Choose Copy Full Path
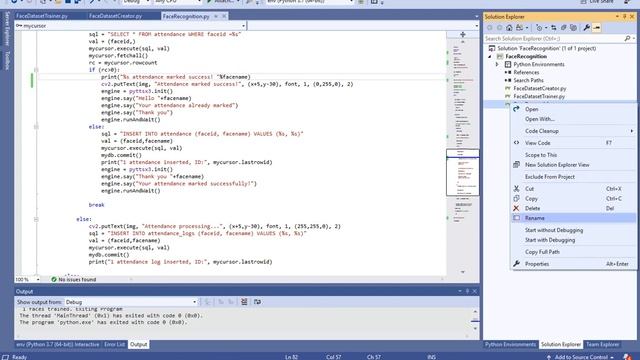Image resolution: width=640 pixels, height=360 pixels. (x=573, y=252)
